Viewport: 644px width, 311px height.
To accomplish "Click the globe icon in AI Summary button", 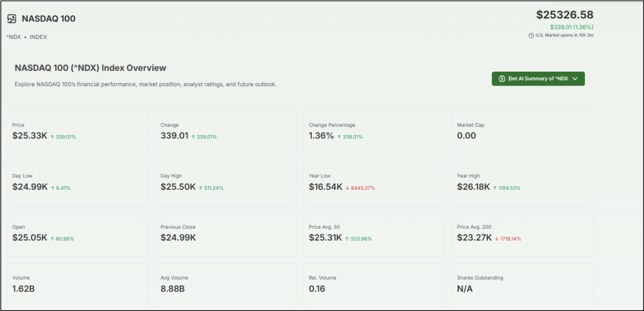I will 502,79.
